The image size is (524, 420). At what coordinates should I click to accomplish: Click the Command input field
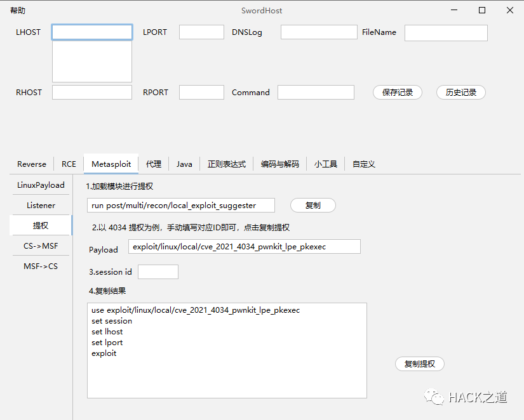point(316,93)
